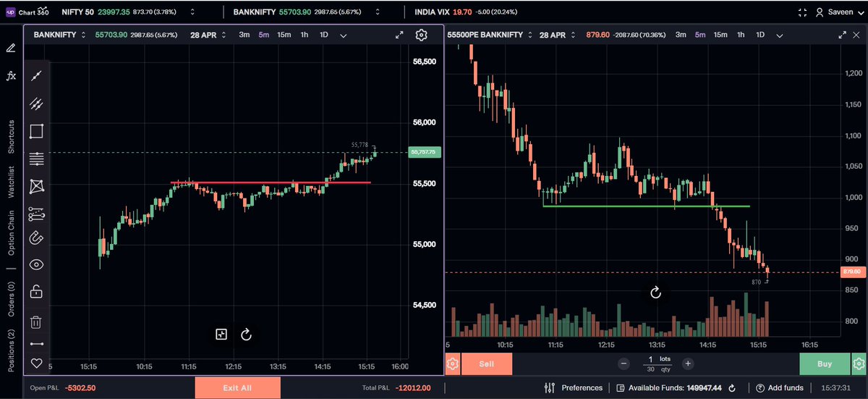Open the Saveen user profile
Image resolution: width=868 pixels, height=399 pixels.
click(x=840, y=12)
